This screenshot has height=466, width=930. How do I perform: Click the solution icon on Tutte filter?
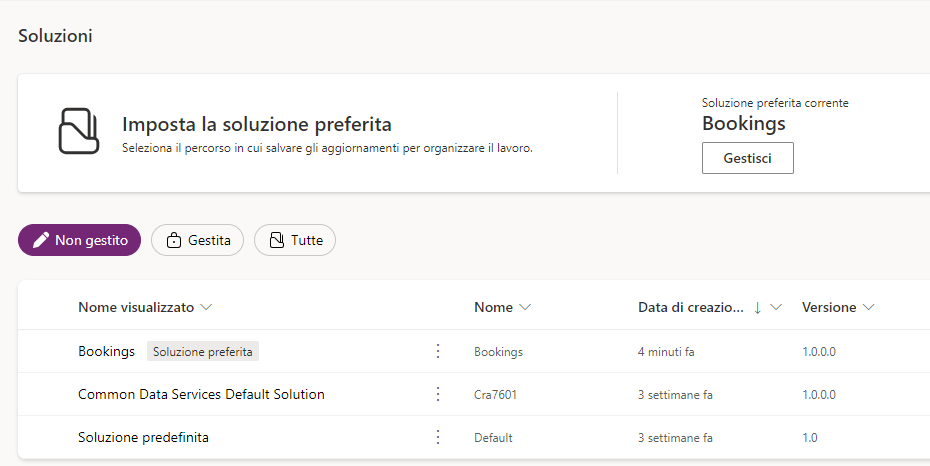click(x=277, y=240)
